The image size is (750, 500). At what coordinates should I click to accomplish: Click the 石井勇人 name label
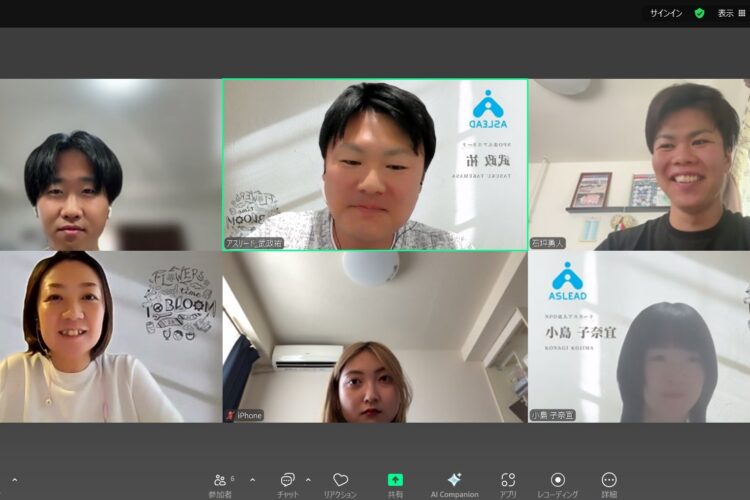pyautogui.click(x=548, y=243)
